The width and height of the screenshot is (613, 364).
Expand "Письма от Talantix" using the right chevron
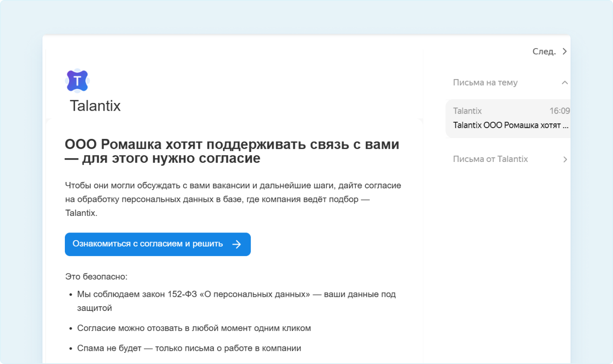[565, 159]
